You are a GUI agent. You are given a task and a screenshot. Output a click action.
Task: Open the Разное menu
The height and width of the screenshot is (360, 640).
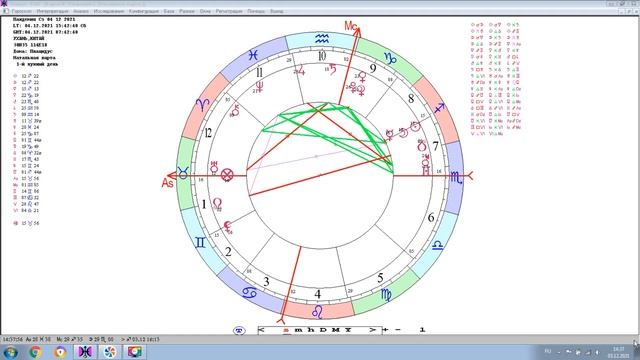tap(187, 11)
